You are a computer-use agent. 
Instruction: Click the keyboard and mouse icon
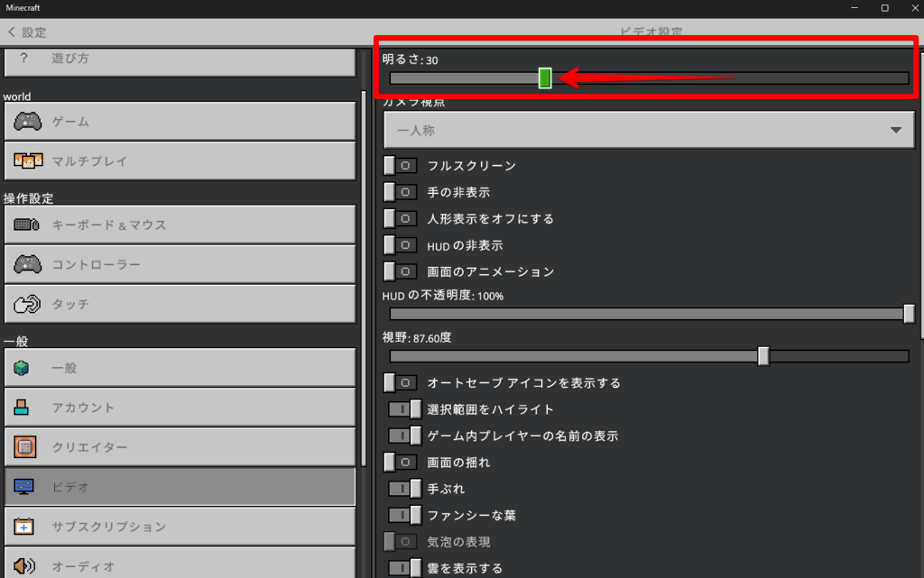(x=27, y=225)
